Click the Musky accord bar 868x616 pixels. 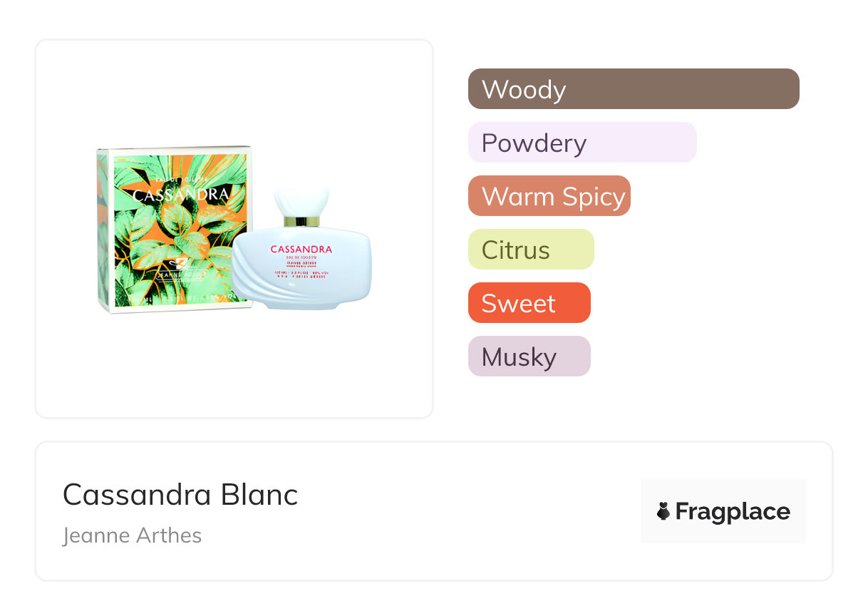pos(529,356)
